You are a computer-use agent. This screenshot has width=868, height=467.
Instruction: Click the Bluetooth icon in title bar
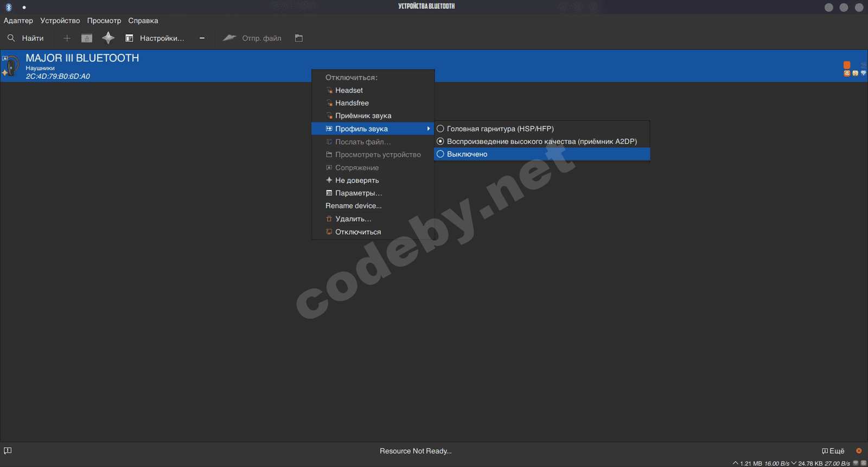pyautogui.click(x=9, y=7)
